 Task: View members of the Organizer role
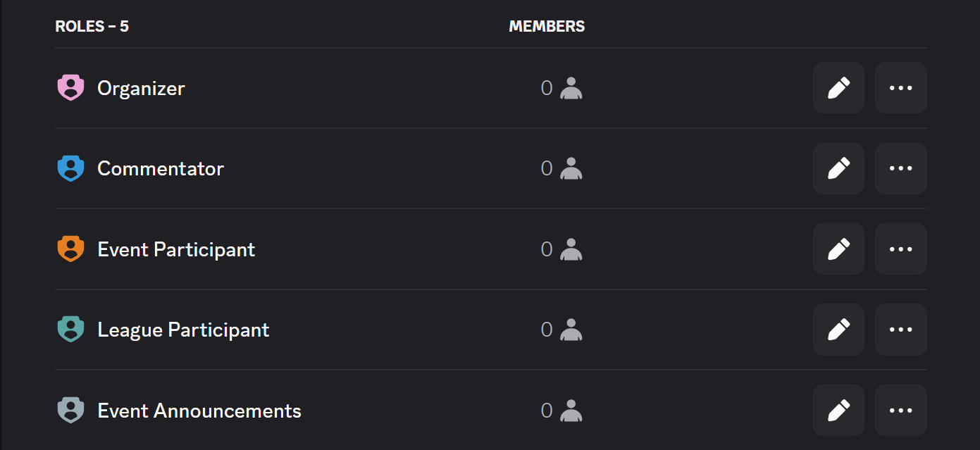(562, 88)
